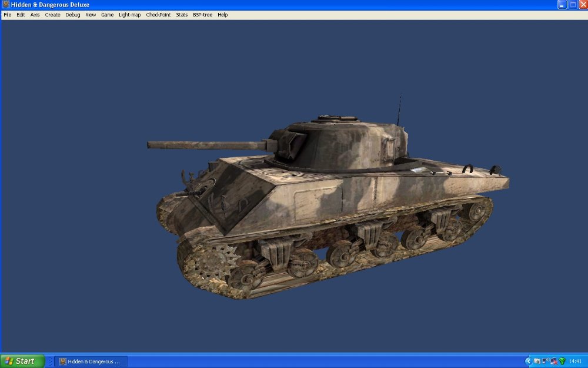Click the Hidden & Dangerous title bar icon
The image size is (588, 368).
[x=5, y=5]
